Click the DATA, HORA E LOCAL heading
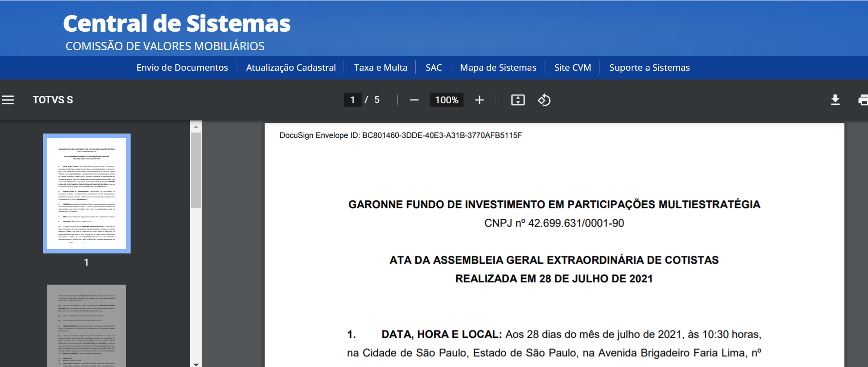 pos(442,334)
